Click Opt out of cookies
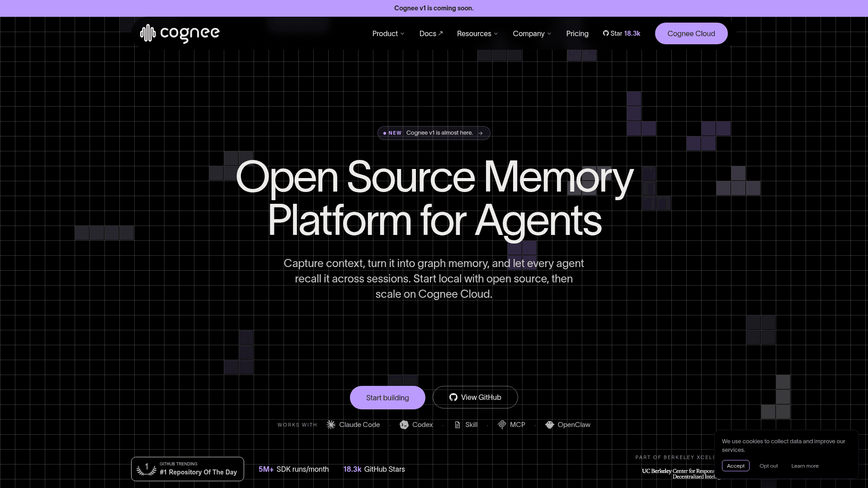868x488 pixels. coord(769,466)
